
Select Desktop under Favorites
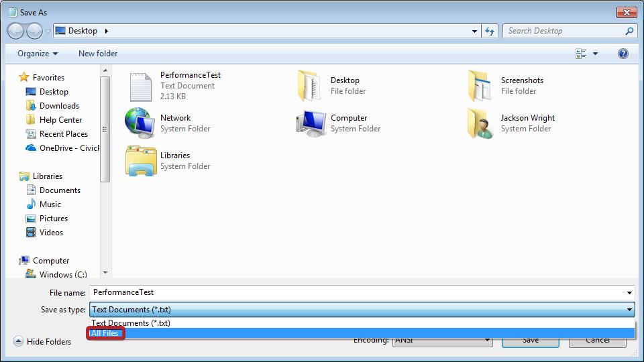(x=54, y=92)
